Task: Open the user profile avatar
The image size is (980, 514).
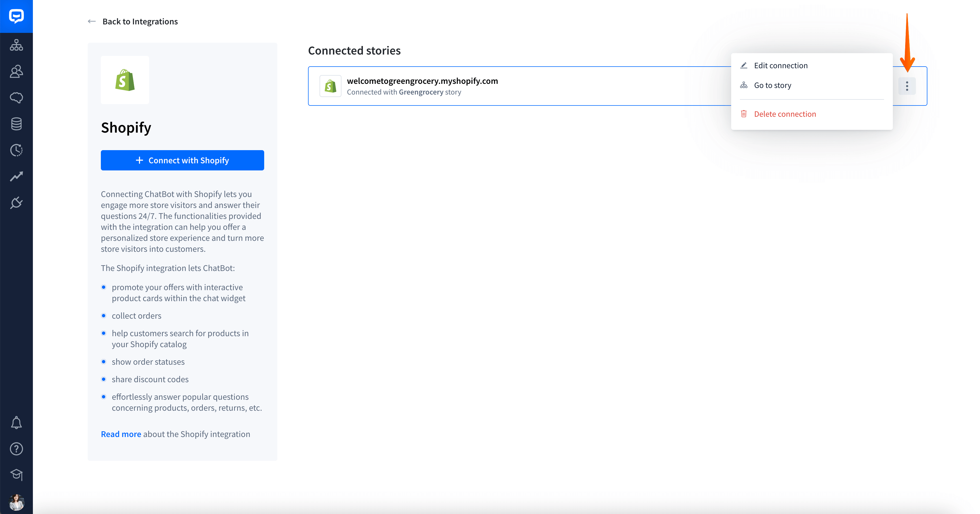Action: point(16,502)
